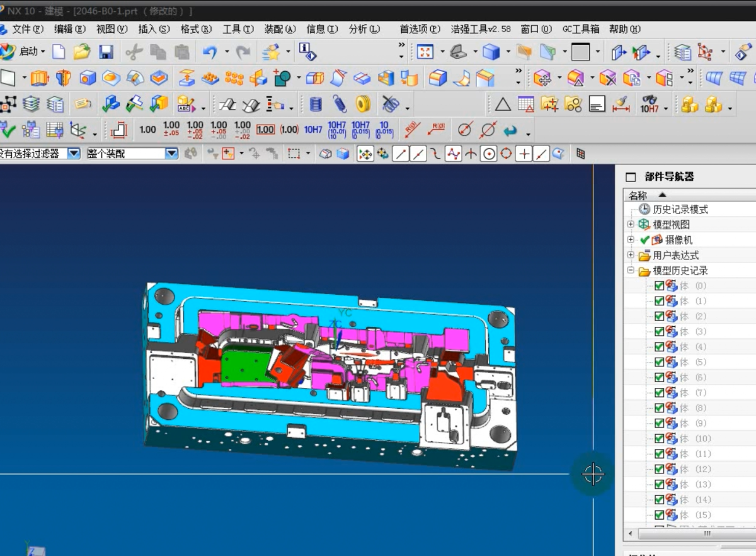Open the 分析(L) menu

pyautogui.click(x=365, y=29)
